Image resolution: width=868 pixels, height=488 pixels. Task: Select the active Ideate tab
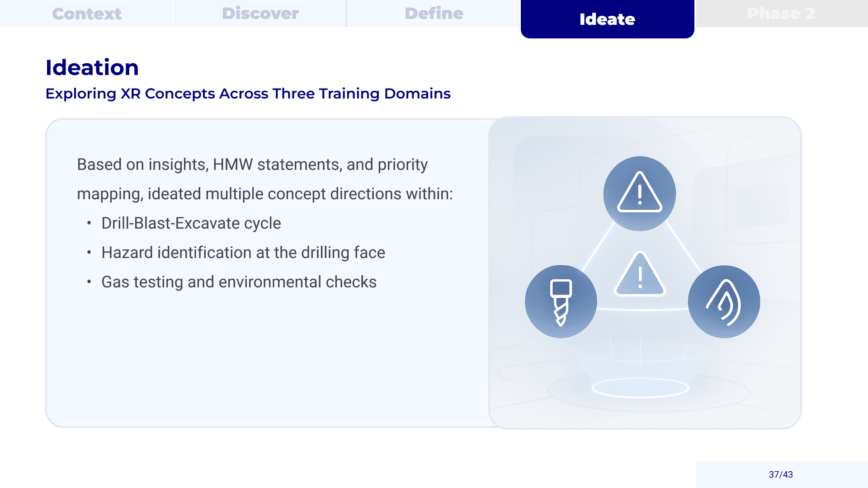[607, 19]
